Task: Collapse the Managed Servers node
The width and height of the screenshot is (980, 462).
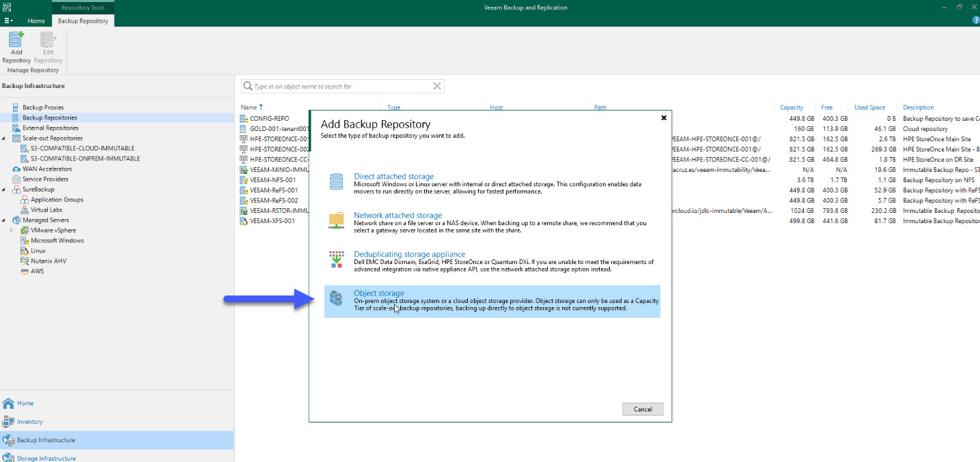Action: tap(3, 220)
